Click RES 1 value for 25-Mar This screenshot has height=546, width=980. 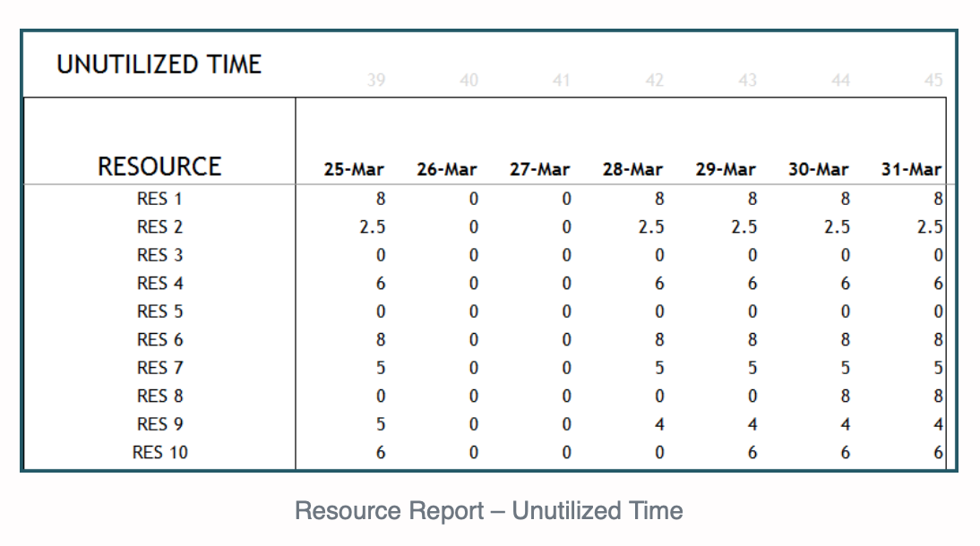pos(381,199)
